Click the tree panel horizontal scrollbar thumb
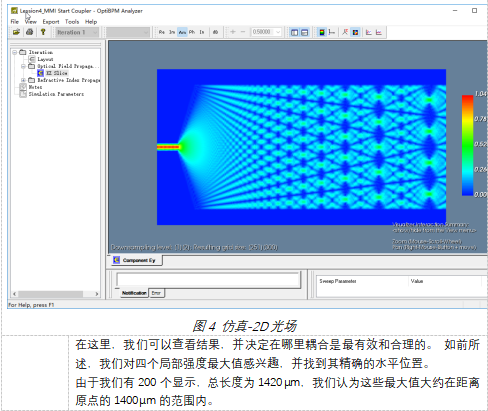488x411 pixels. (x=50, y=294)
